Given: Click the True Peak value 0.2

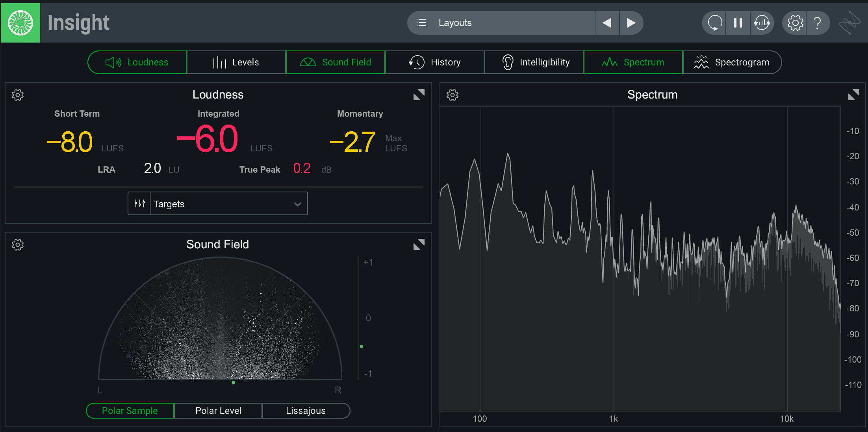Looking at the screenshot, I should coord(302,169).
